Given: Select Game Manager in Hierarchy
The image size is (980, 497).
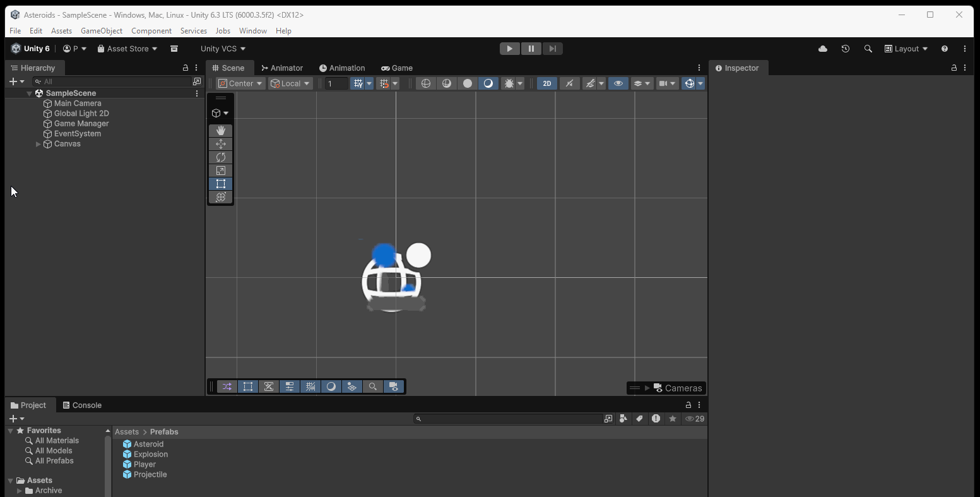Looking at the screenshot, I should 81,123.
